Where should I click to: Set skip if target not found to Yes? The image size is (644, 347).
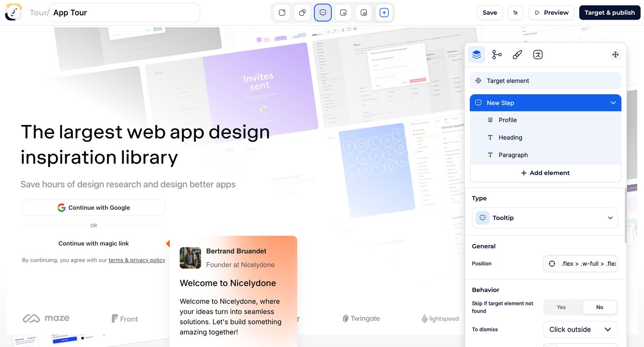point(561,307)
